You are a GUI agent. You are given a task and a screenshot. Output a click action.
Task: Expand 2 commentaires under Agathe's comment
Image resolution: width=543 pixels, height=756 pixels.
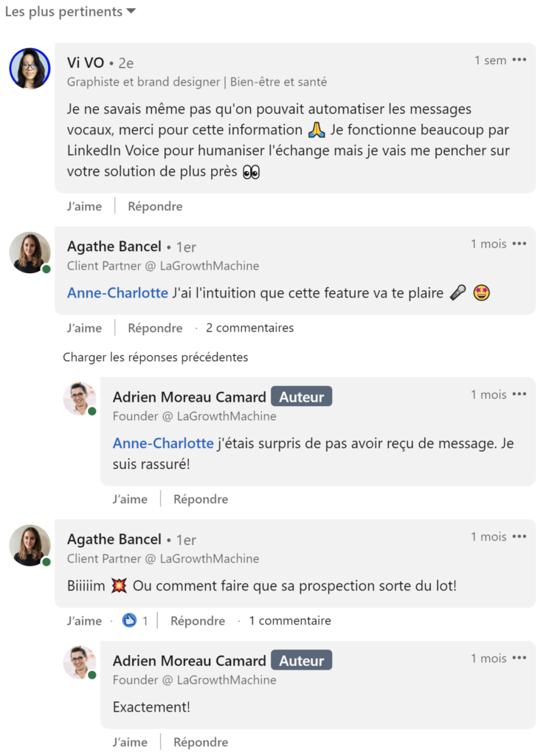249,328
